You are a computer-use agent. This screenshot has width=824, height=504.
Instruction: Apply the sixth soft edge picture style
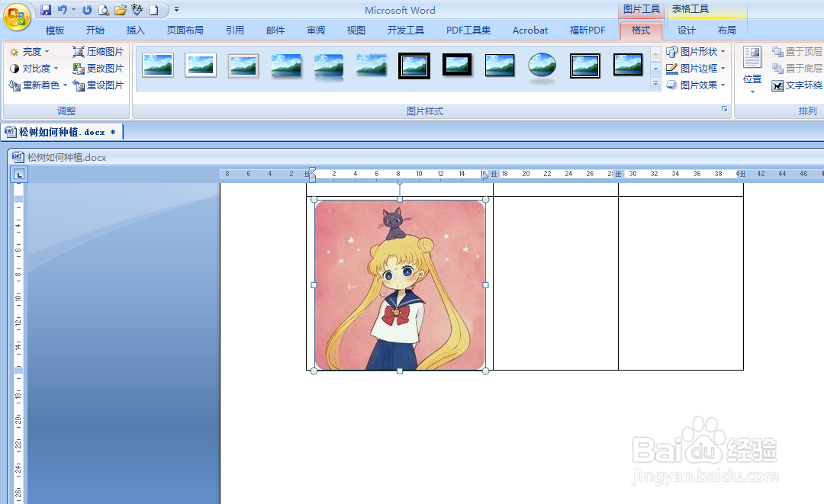[x=371, y=66]
